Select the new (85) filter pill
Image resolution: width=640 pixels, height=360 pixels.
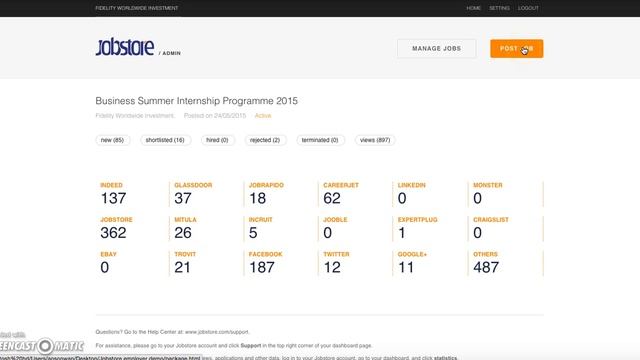(112, 140)
